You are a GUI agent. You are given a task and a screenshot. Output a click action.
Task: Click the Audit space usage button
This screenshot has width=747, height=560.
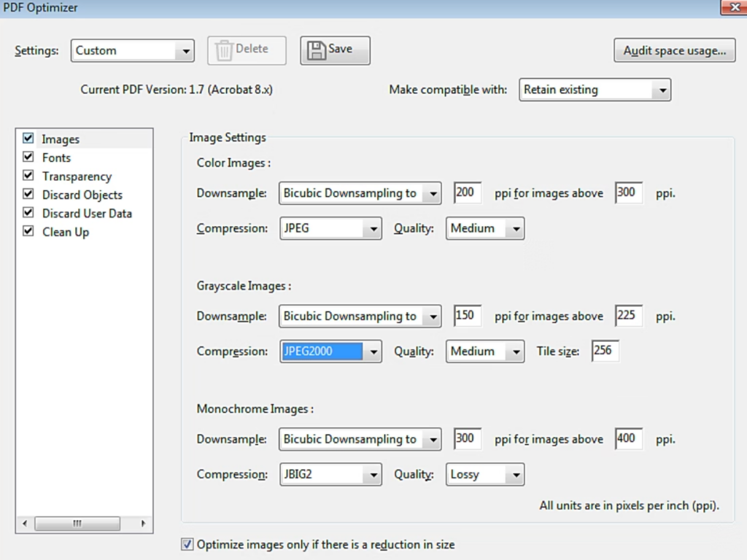(674, 51)
